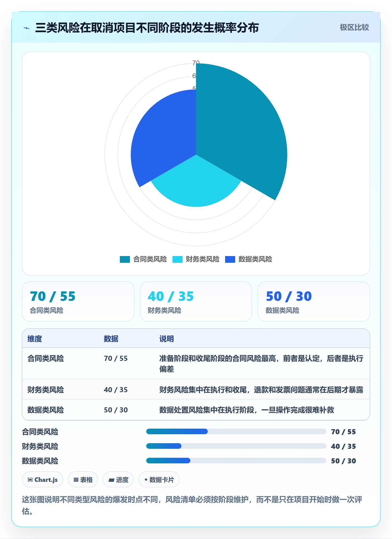
Task: Select the Chart.js tag chip
Action: tap(43, 480)
